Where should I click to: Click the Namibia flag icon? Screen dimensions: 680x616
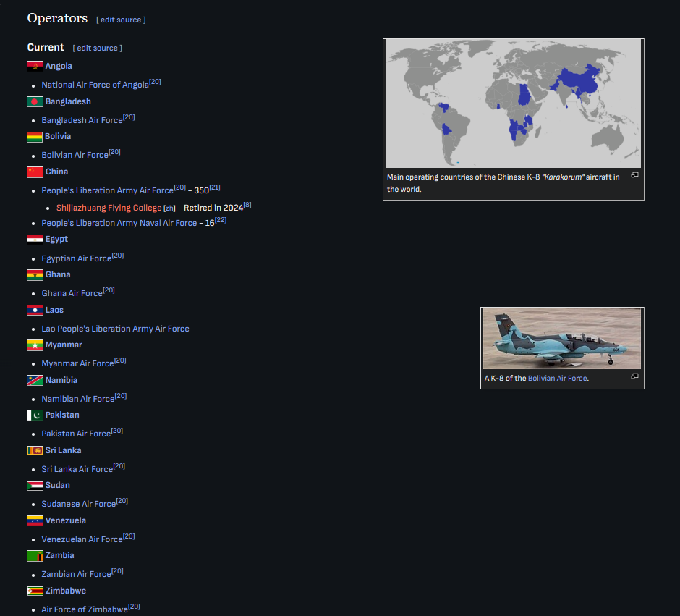click(x=35, y=381)
